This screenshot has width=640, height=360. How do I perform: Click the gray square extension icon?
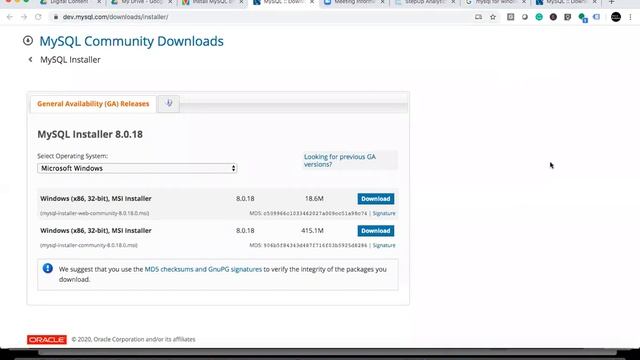point(511,17)
